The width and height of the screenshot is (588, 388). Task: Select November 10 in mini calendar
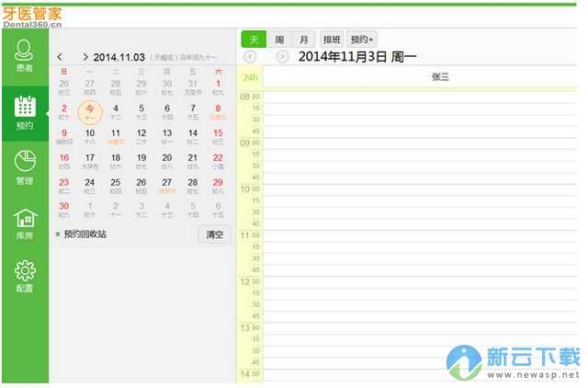pyautogui.click(x=90, y=137)
